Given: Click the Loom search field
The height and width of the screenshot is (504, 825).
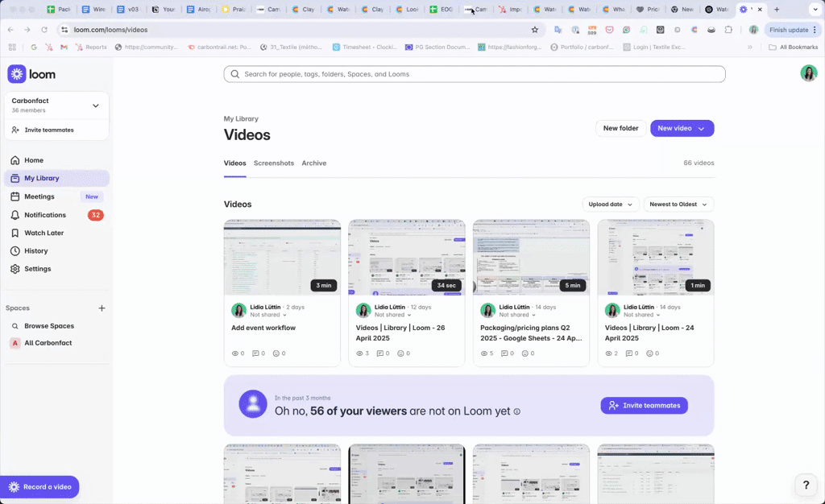Looking at the screenshot, I should [x=475, y=74].
